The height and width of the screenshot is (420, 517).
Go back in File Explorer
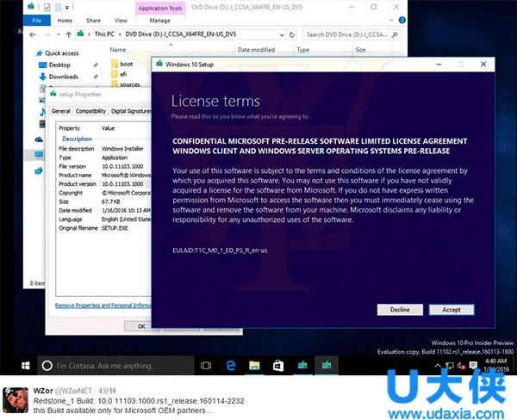(x=33, y=34)
